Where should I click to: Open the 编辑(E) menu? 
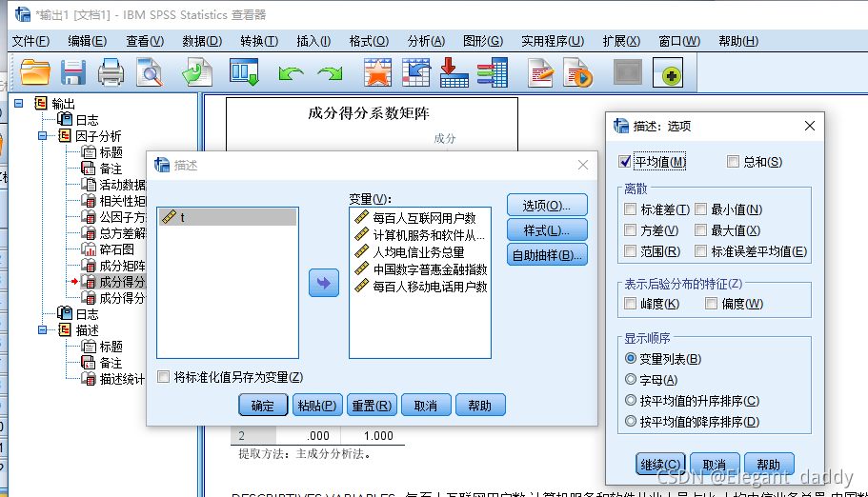(x=87, y=41)
